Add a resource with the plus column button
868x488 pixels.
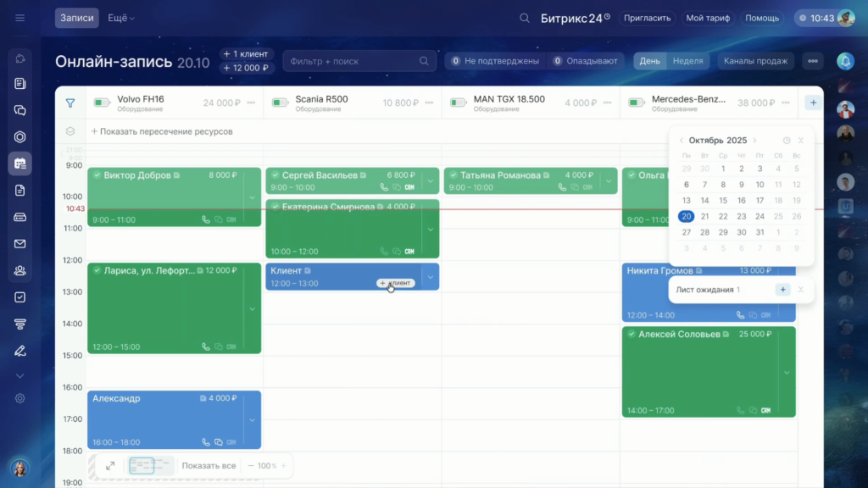813,103
